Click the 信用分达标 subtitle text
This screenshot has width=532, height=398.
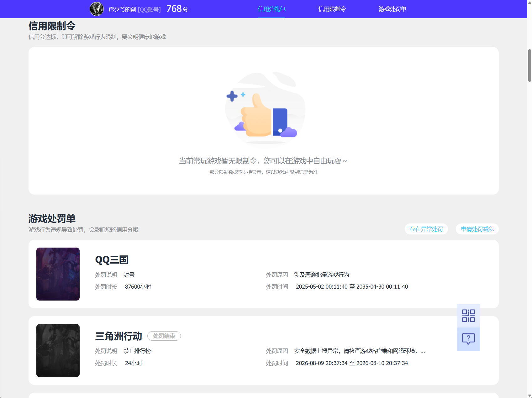click(x=97, y=37)
